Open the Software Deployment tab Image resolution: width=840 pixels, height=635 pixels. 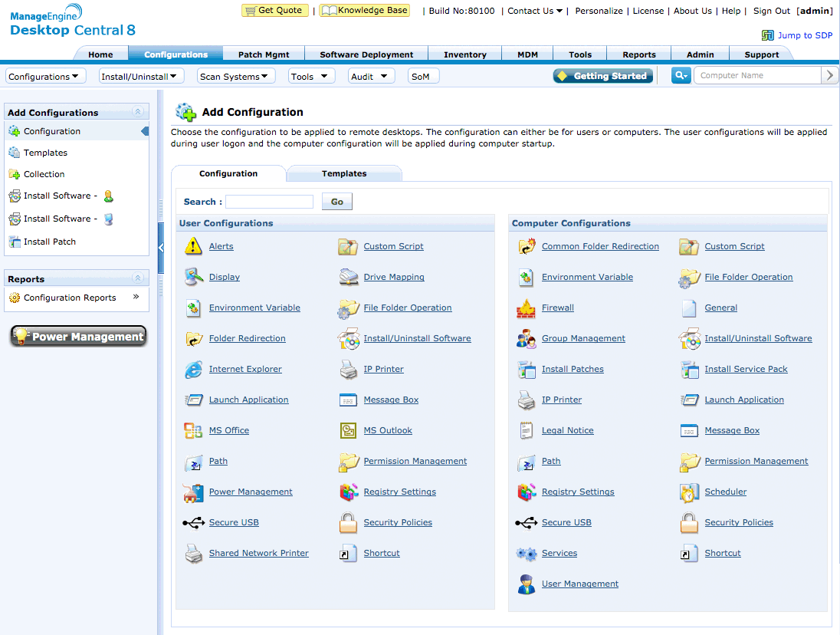coord(366,54)
